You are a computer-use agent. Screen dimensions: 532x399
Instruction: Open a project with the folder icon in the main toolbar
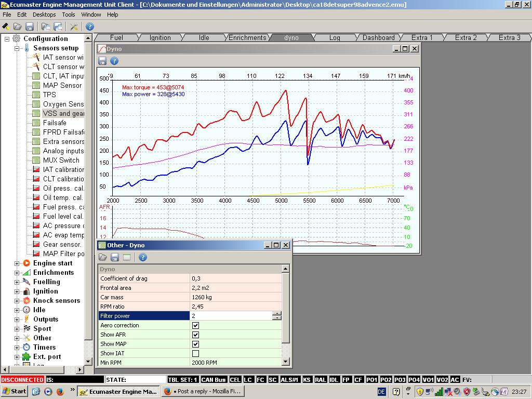pos(17,26)
